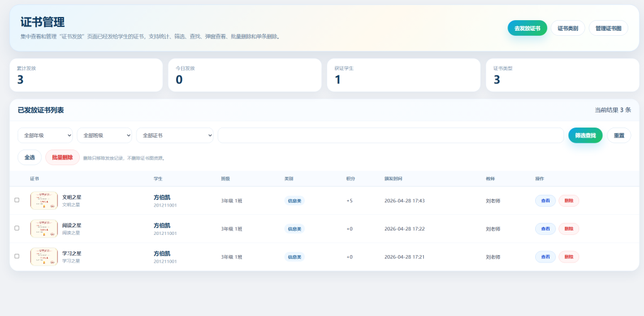The image size is (644, 316).
Task: Click the 重置 button
Action: tap(619, 136)
